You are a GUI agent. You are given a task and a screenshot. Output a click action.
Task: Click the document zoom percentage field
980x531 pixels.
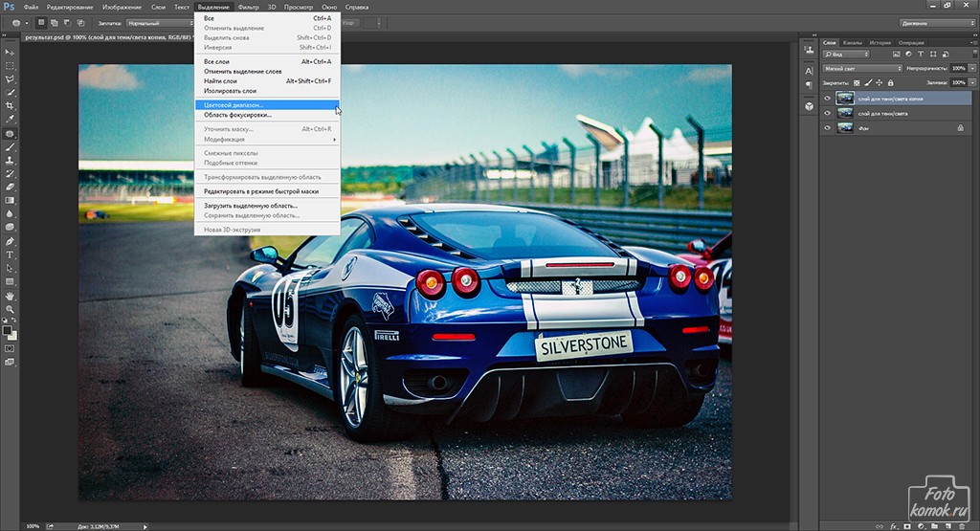(x=33, y=526)
